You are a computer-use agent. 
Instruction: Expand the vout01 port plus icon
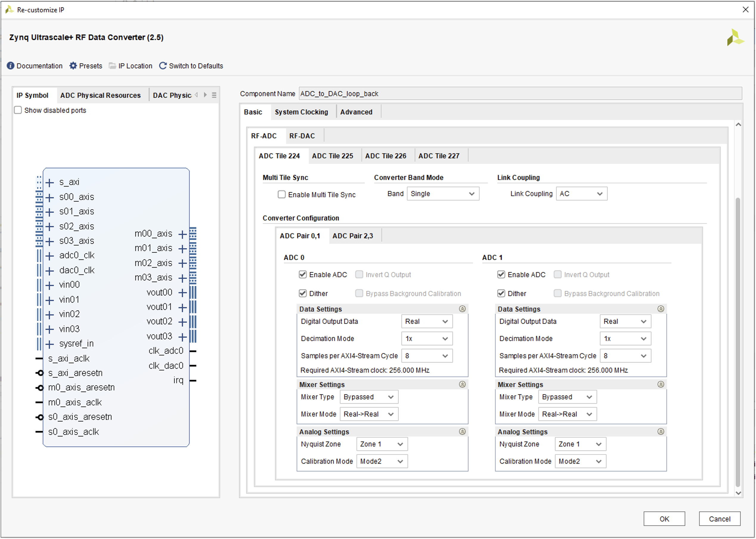click(182, 308)
